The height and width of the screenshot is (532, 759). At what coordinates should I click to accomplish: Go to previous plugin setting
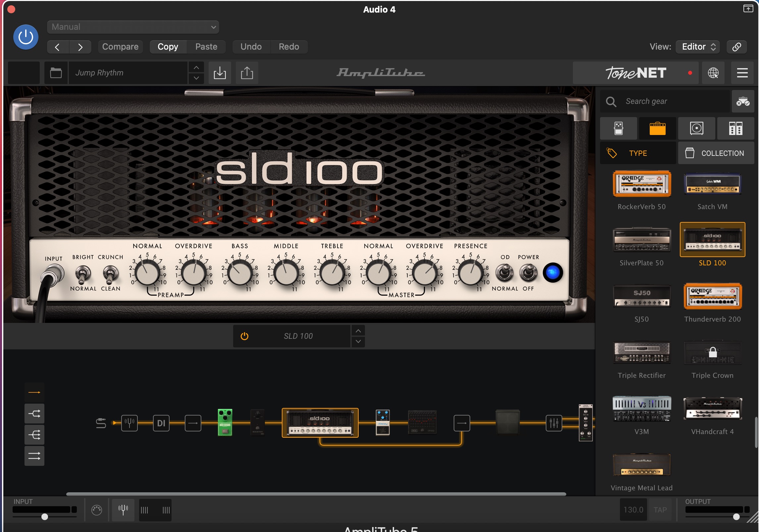point(58,47)
